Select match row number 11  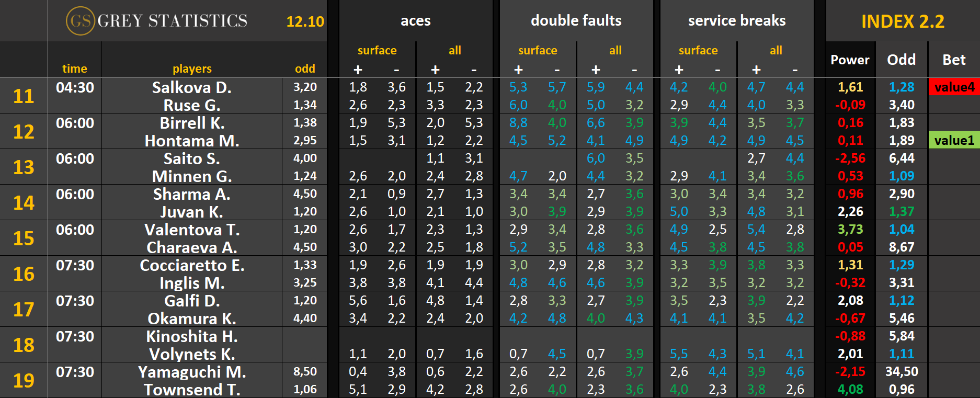pyautogui.click(x=24, y=96)
